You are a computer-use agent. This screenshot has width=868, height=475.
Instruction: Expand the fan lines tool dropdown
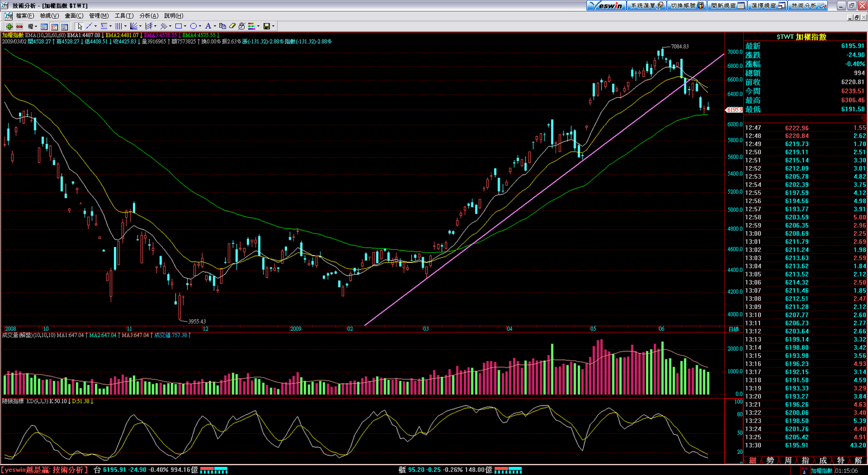pos(141,26)
